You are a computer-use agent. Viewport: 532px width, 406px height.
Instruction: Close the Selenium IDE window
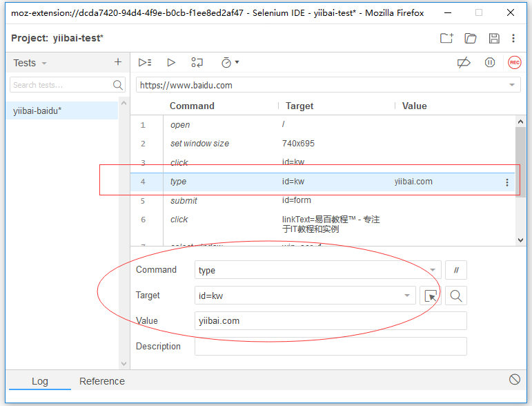coord(511,13)
